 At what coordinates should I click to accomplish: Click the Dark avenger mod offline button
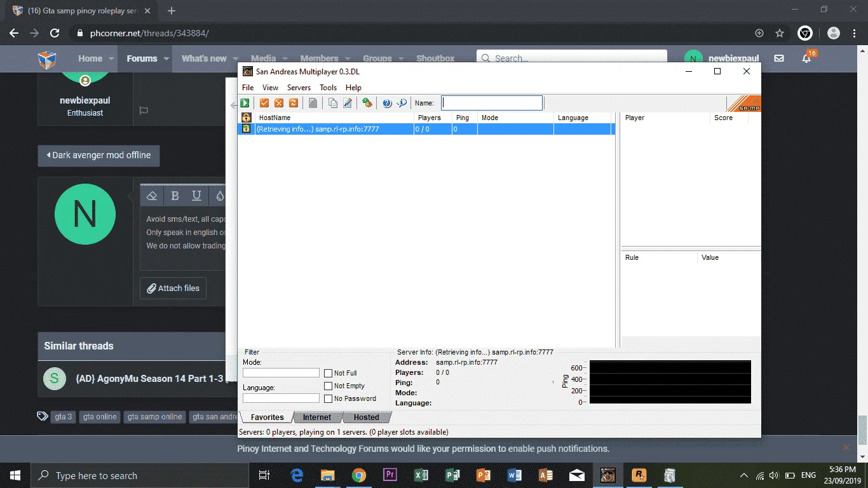pyautogui.click(x=98, y=155)
